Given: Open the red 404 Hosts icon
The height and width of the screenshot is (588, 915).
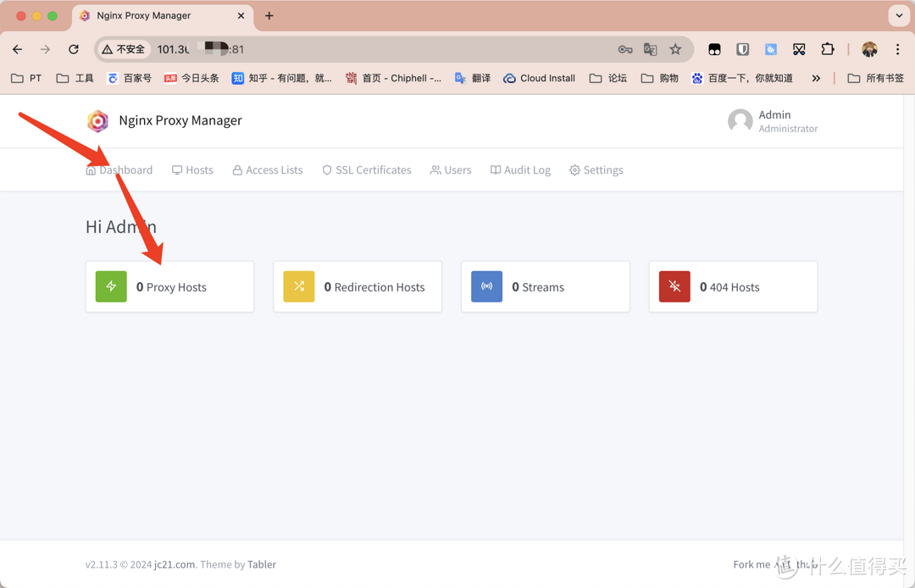Looking at the screenshot, I should (674, 286).
